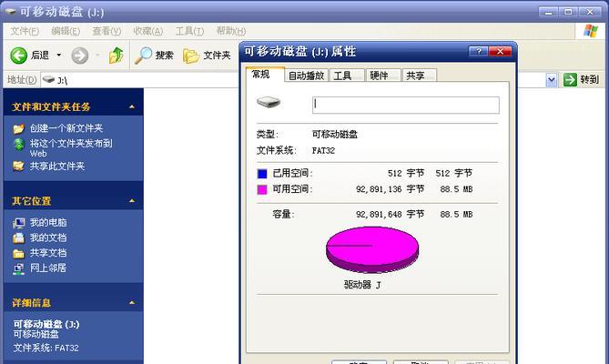The height and width of the screenshot is (364, 609).
Task: Collapse the 其它位置 panel
Action: 132,200
